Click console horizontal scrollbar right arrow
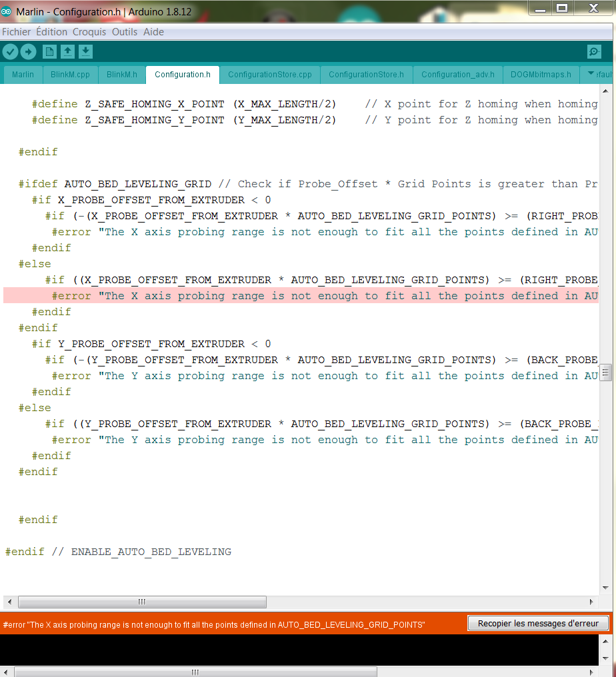 pyautogui.click(x=591, y=672)
